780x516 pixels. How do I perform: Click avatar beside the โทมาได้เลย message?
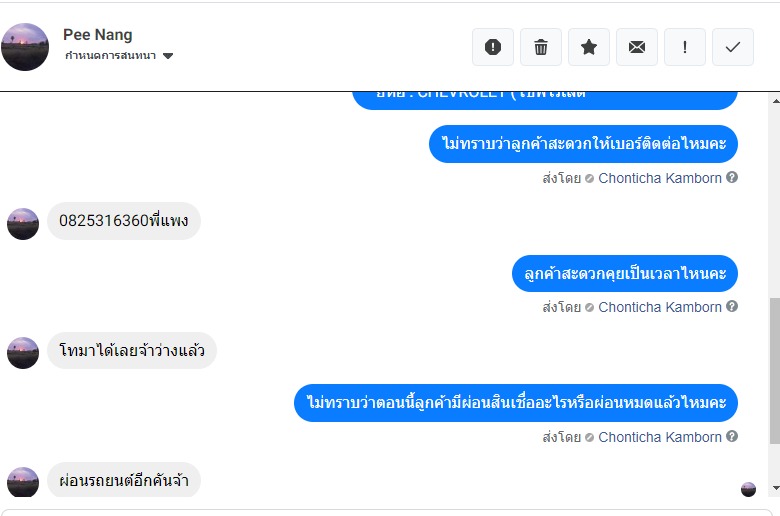(x=23, y=352)
